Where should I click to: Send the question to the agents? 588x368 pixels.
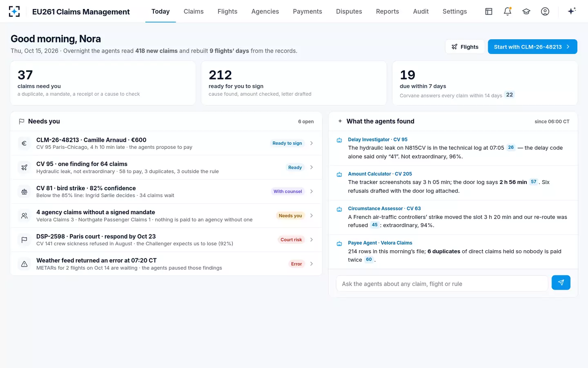[561, 283]
